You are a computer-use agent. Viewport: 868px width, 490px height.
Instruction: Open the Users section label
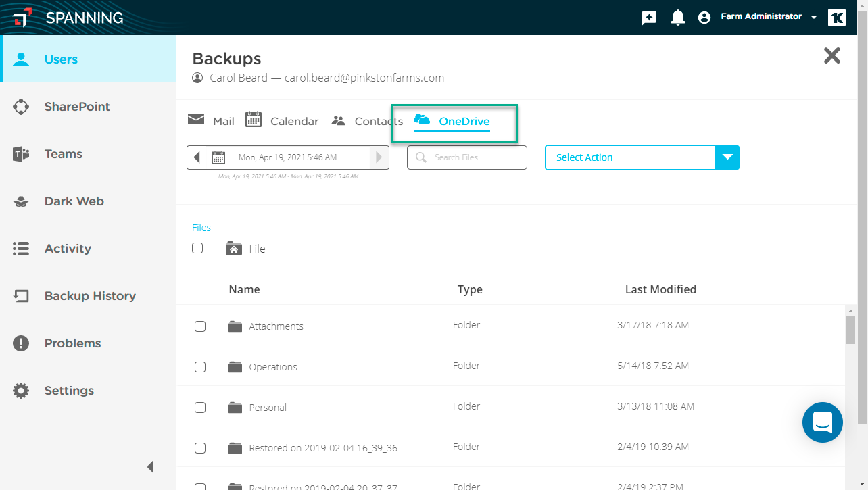point(61,59)
